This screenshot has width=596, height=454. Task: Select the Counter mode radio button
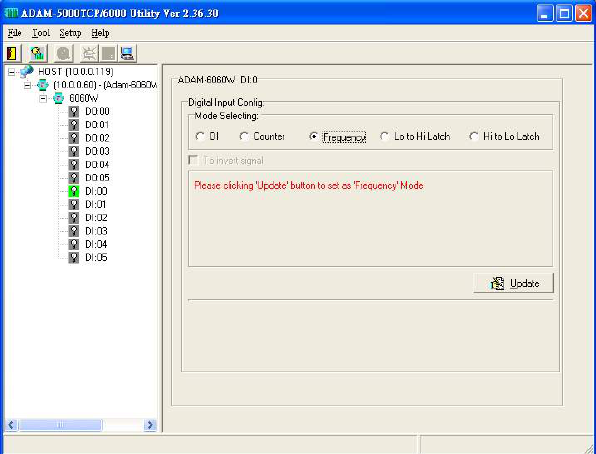tap(244, 137)
